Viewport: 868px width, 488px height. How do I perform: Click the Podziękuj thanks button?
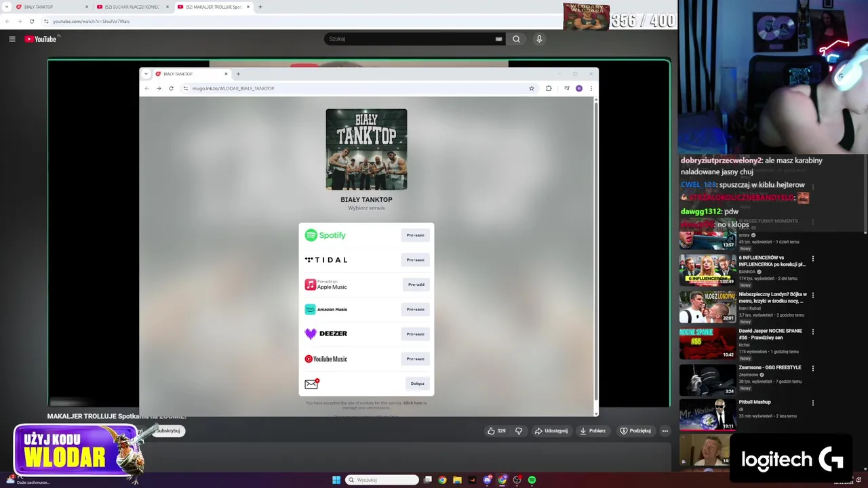pyautogui.click(x=635, y=430)
